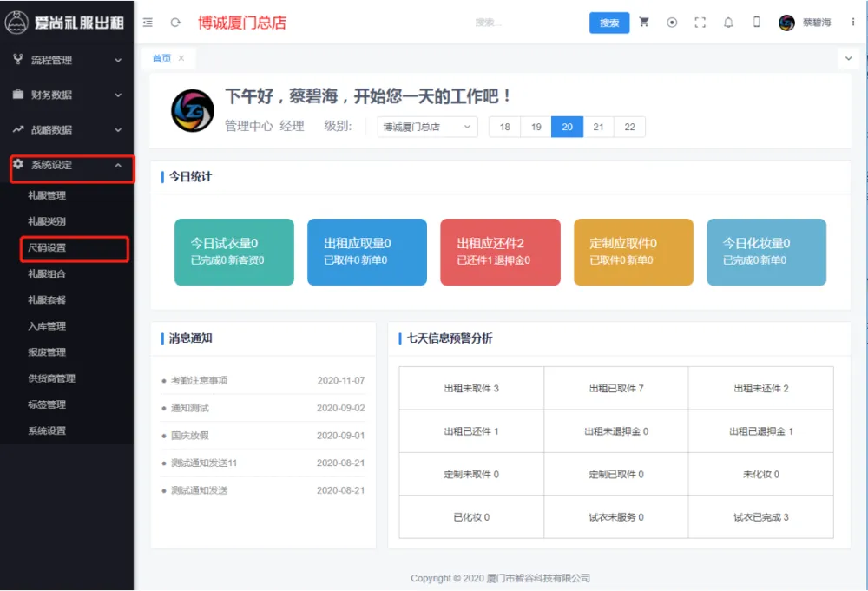Open 尺码设置 in the sidebar
Image resolution: width=868 pixels, height=591 pixels.
point(47,248)
